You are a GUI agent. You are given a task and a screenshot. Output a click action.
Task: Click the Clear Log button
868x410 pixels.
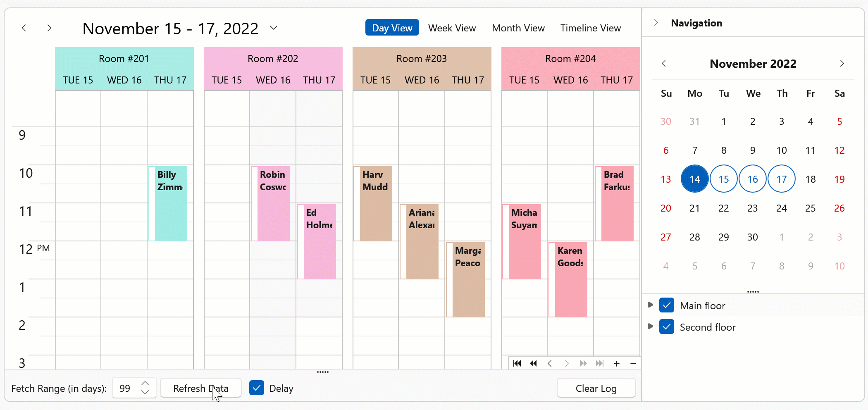[596, 388]
